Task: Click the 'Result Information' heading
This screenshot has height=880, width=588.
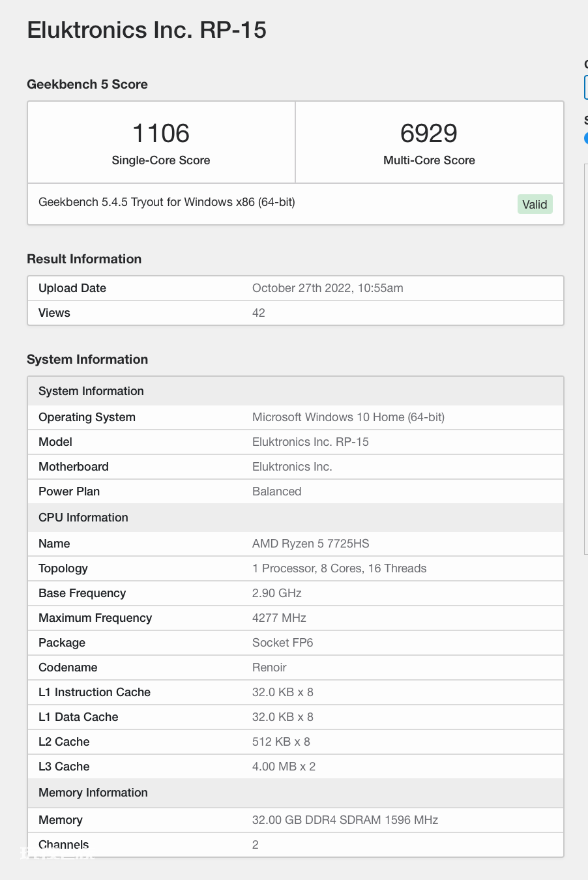Action: pyautogui.click(x=84, y=259)
